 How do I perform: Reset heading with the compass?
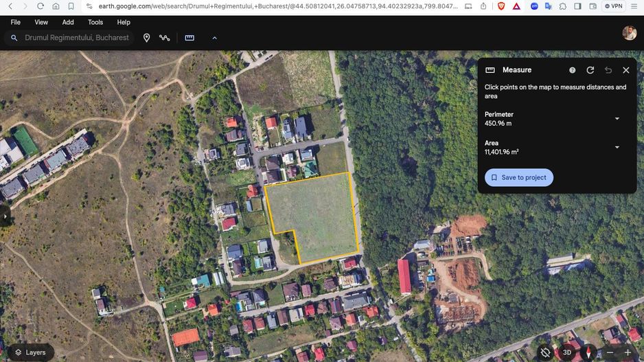(x=588, y=352)
